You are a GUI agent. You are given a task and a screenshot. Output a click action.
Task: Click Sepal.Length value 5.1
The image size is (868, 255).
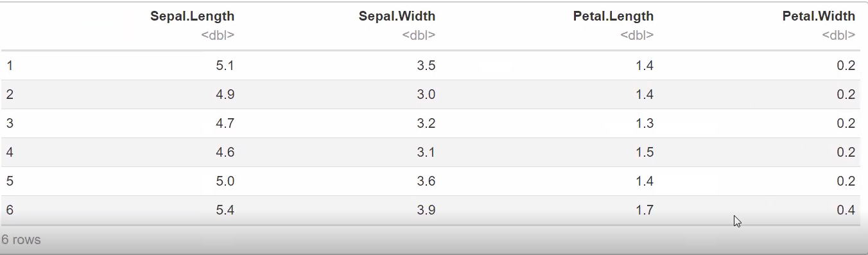tap(225, 66)
